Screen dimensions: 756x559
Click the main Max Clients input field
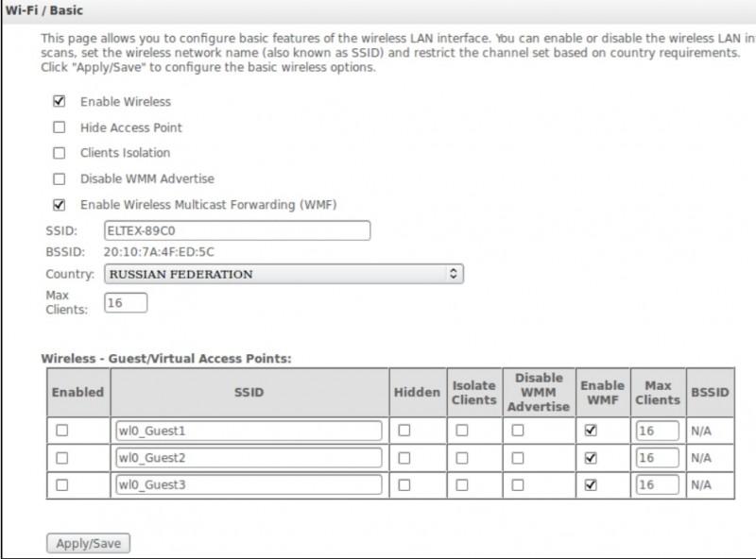[126, 302]
